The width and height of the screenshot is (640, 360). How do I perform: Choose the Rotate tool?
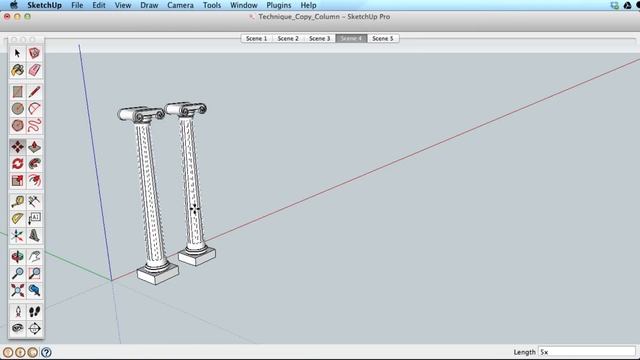coord(17,164)
